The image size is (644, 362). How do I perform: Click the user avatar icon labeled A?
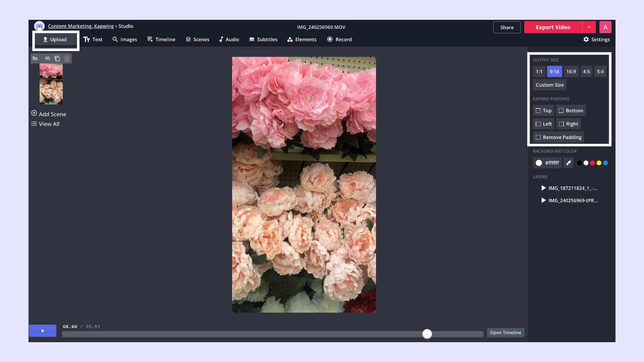coord(605,27)
